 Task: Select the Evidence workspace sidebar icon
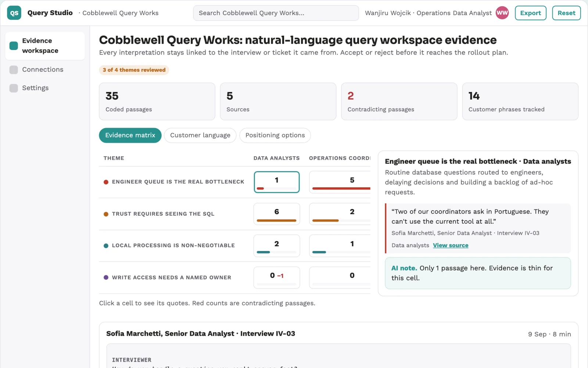(14, 46)
